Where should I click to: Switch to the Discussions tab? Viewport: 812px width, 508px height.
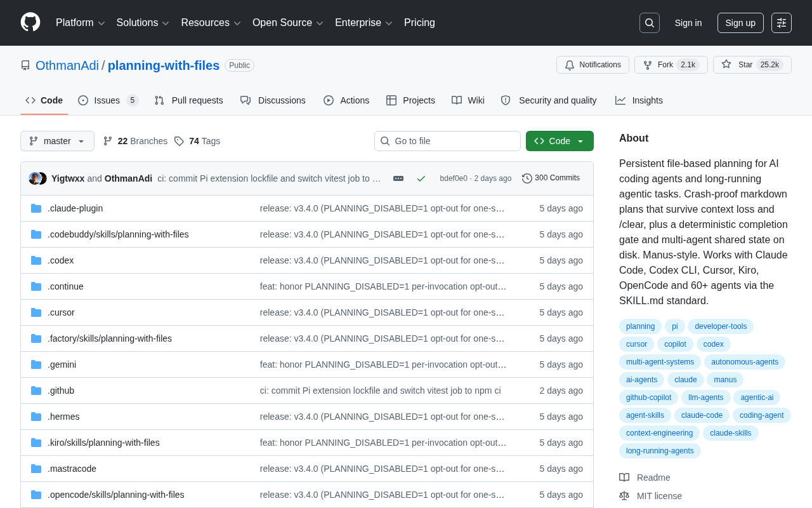point(273,100)
